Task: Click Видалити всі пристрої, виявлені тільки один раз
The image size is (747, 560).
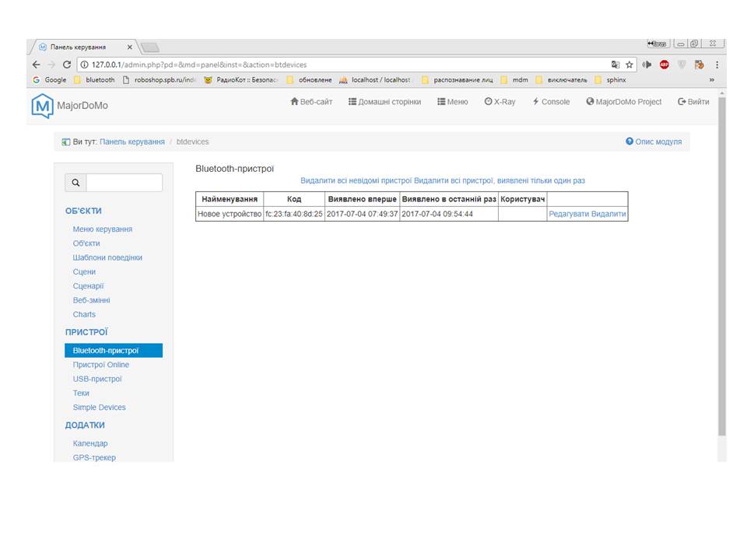Action: (x=500, y=180)
